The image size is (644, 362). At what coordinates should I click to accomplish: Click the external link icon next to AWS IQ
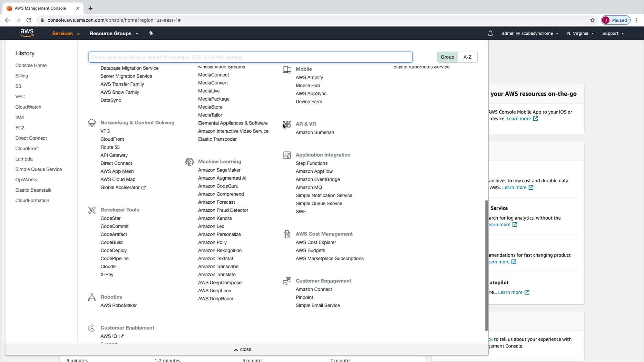click(x=121, y=336)
